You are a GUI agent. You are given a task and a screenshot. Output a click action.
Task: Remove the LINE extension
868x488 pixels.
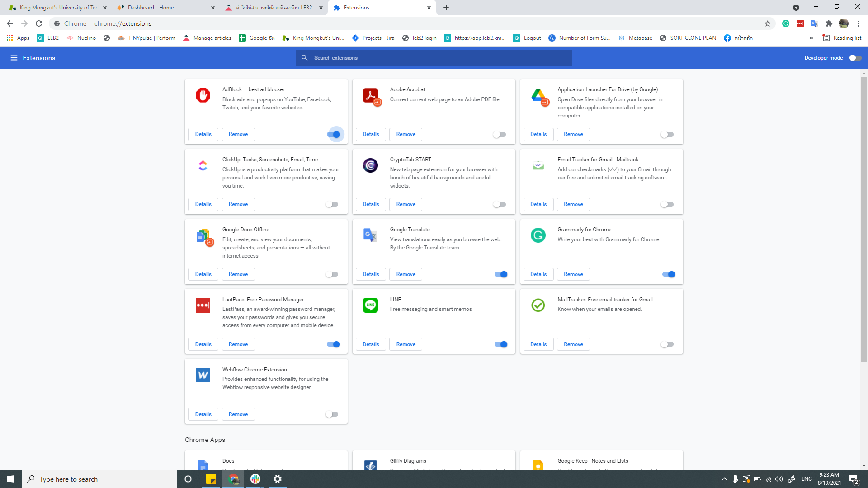[406, 344]
